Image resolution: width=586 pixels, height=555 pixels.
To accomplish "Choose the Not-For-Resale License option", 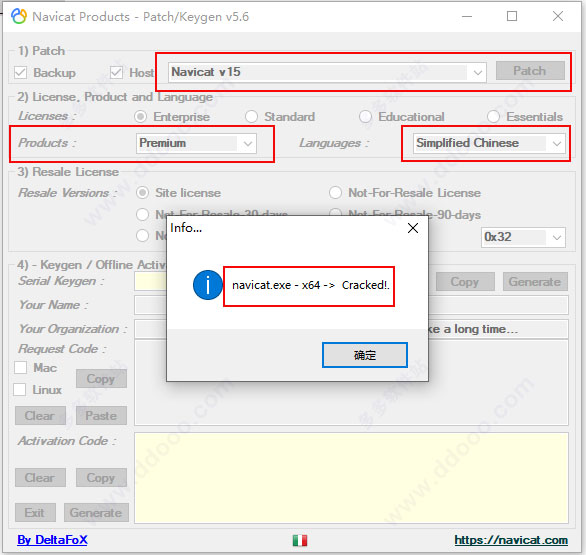I will (335, 193).
